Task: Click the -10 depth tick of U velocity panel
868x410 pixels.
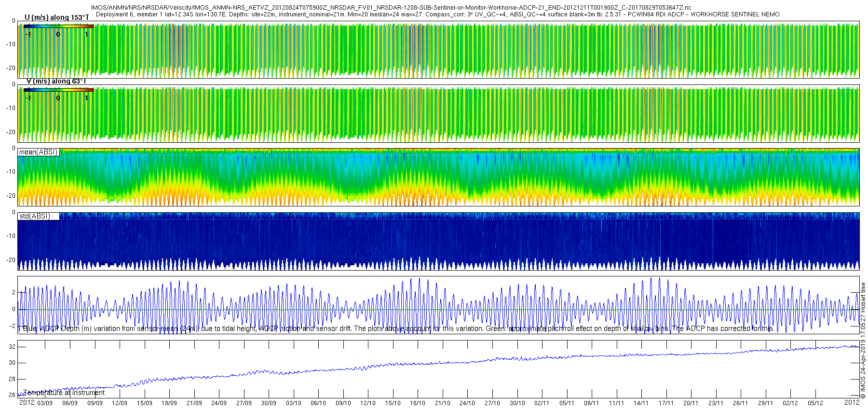Action: [x=11, y=44]
